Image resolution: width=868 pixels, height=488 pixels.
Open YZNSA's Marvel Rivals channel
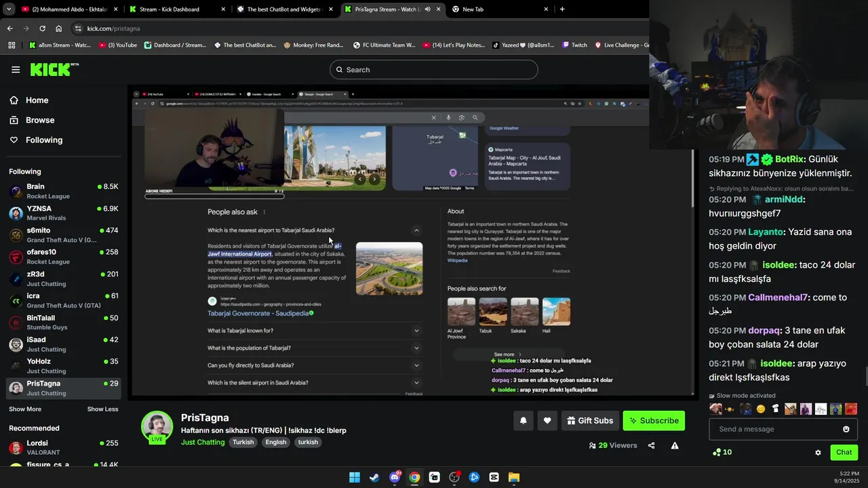(64, 213)
